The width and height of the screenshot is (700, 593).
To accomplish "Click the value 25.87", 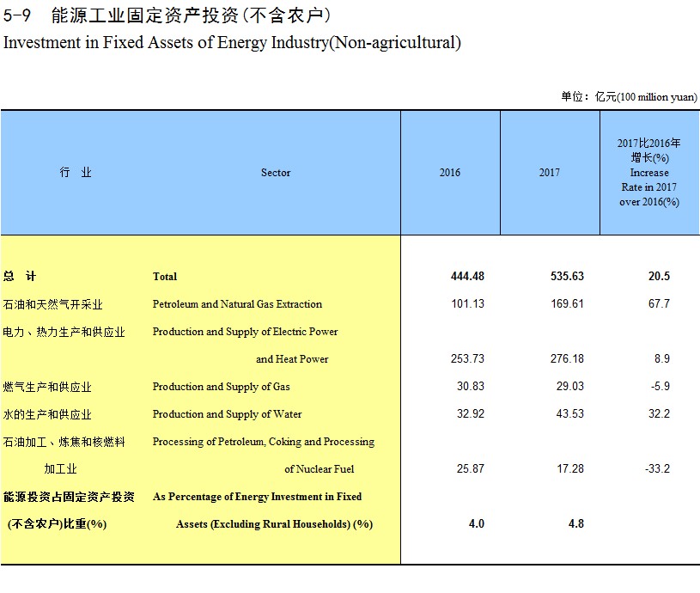I will pos(470,469).
